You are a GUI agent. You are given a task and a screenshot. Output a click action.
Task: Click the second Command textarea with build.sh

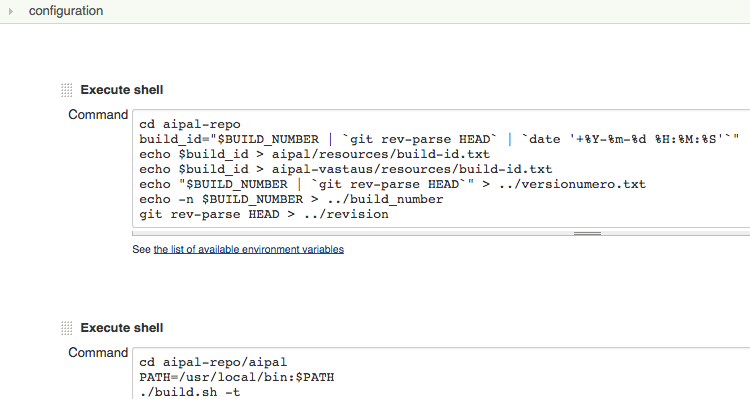click(x=441, y=373)
